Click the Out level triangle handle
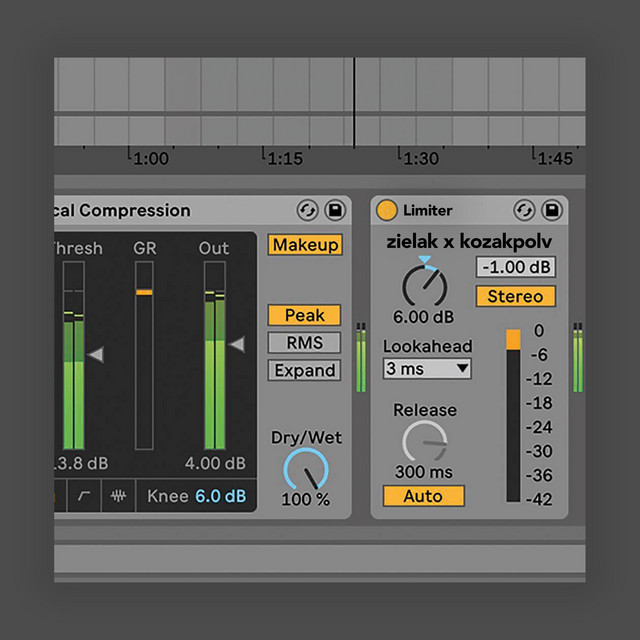This screenshot has width=640, height=640. tap(237, 345)
